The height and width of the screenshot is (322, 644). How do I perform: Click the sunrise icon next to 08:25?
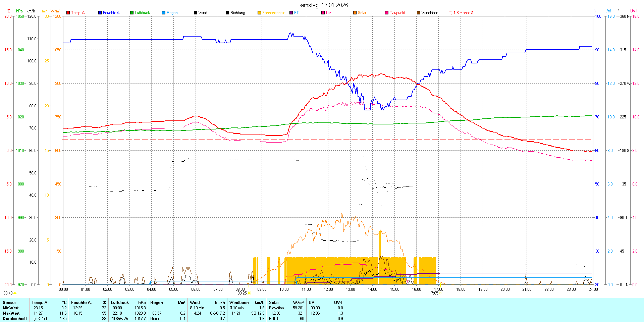coord(249,293)
